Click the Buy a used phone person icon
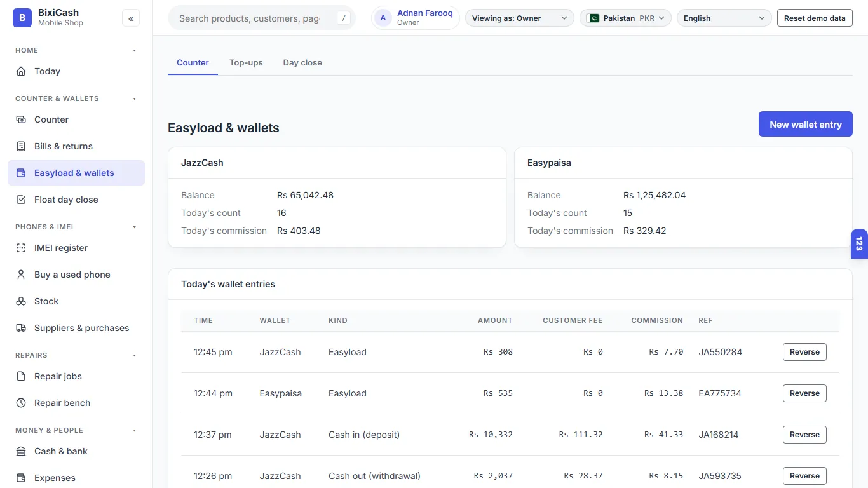Viewport: 868px width, 488px height. coord(21,274)
